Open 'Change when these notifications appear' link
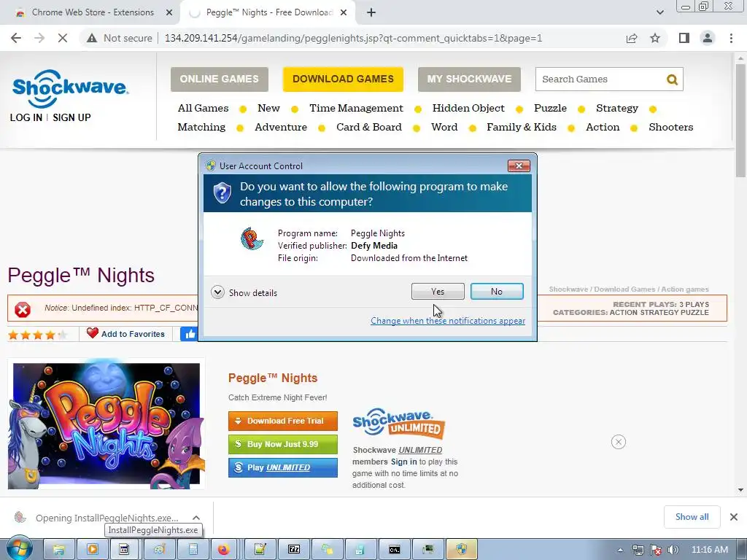747x560 pixels. [x=448, y=321]
